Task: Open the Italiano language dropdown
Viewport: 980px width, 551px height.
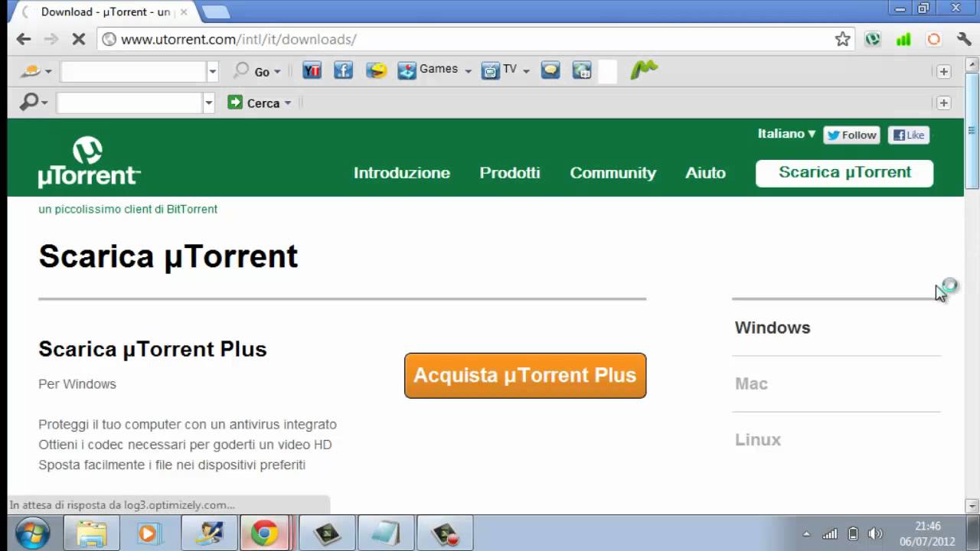Action: click(x=786, y=133)
